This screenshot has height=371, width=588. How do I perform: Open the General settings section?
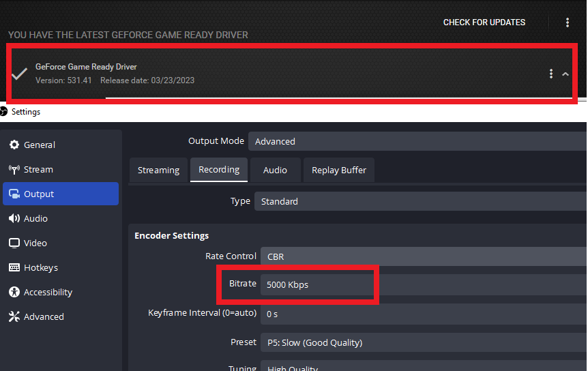(x=61, y=145)
